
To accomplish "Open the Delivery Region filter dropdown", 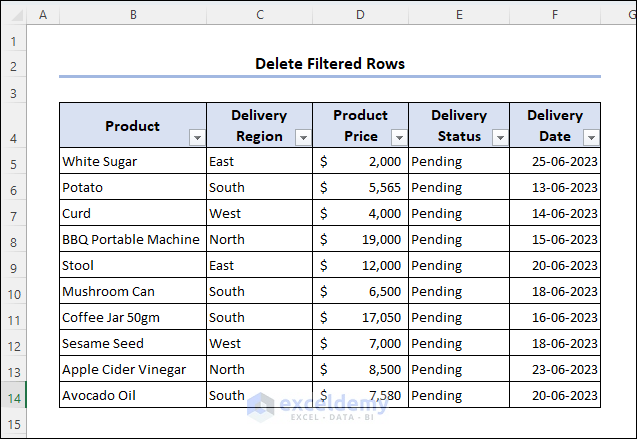I will click(x=303, y=137).
